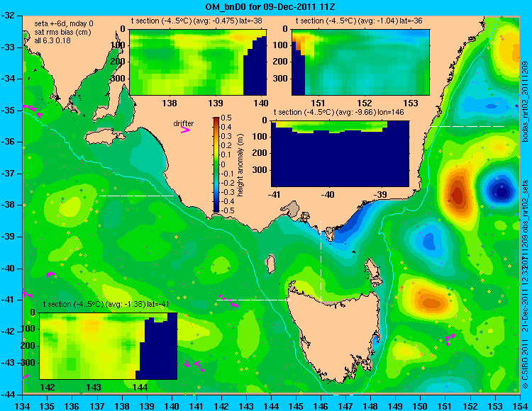Click the magenta drifter marker near 151, -42

point(450,339)
